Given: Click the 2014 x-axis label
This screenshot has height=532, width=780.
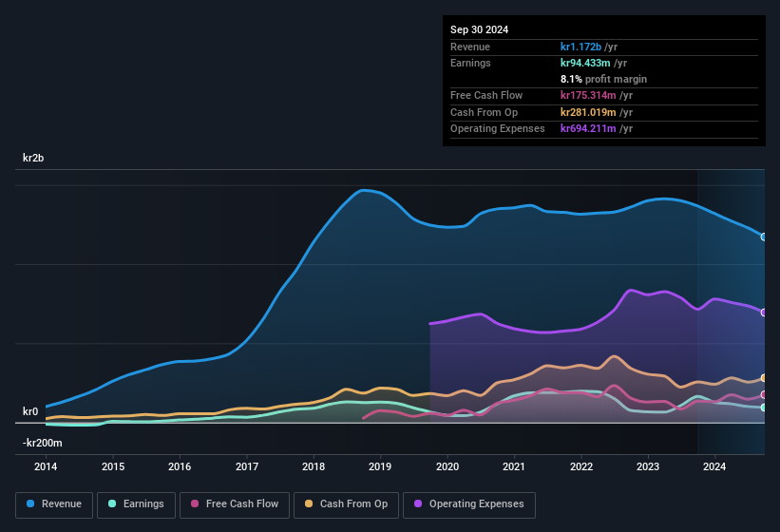Looking at the screenshot, I should pyautogui.click(x=46, y=466).
